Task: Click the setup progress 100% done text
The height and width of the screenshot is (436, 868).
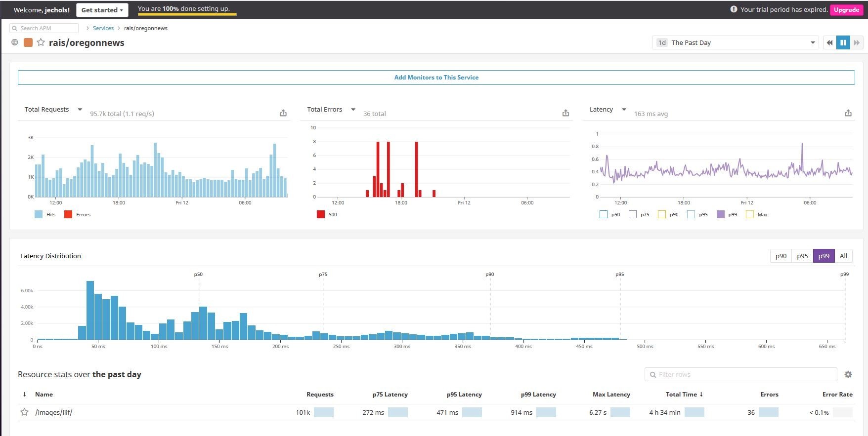Action: tap(184, 8)
